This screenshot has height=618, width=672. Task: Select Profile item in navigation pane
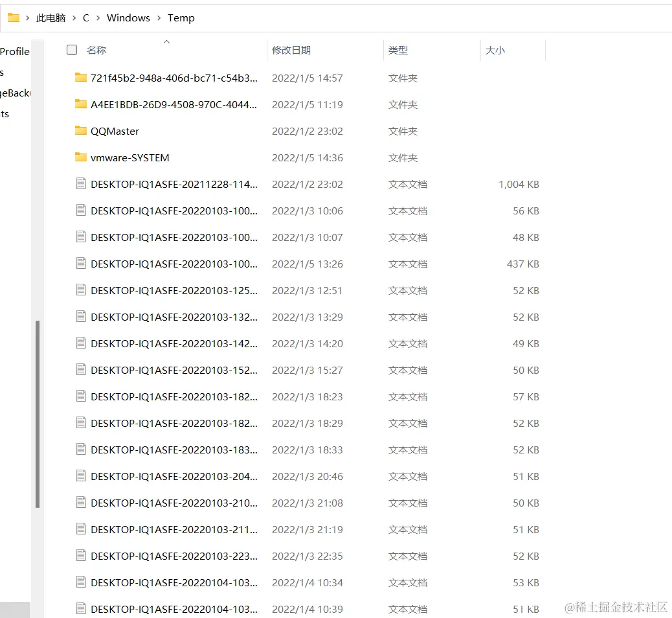pos(15,51)
